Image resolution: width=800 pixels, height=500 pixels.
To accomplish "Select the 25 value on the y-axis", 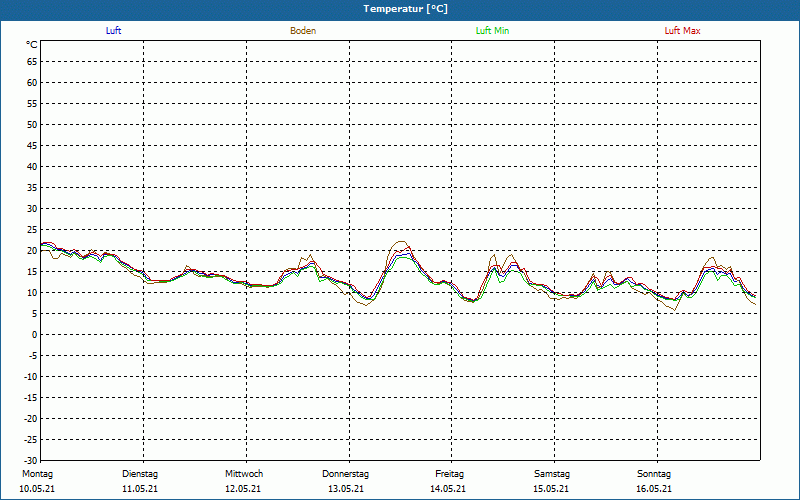I will point(32,230).
